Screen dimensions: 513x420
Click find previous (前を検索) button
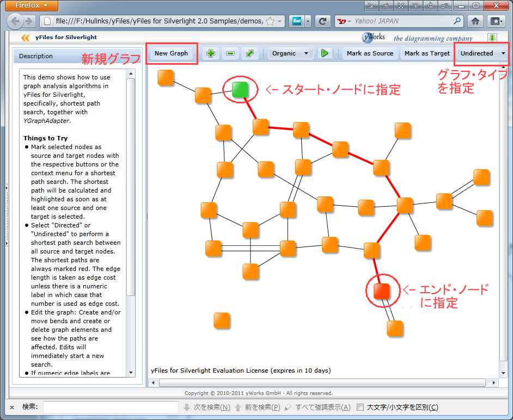point(258,407)
